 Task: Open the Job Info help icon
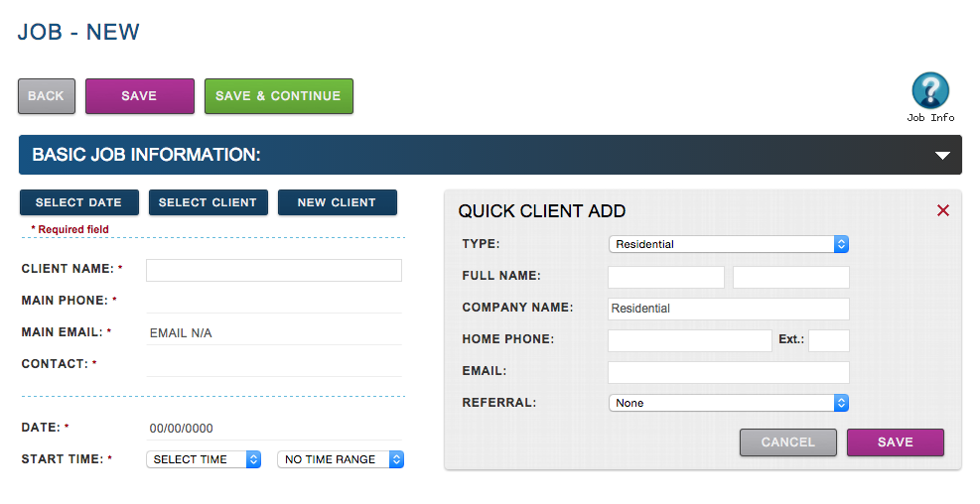tap(930, 92)
